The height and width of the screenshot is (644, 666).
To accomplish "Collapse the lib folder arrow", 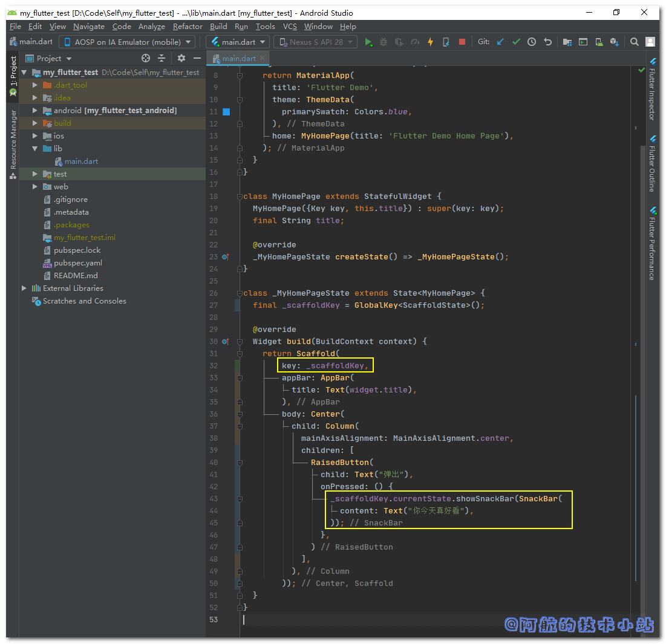I will 35,149.
